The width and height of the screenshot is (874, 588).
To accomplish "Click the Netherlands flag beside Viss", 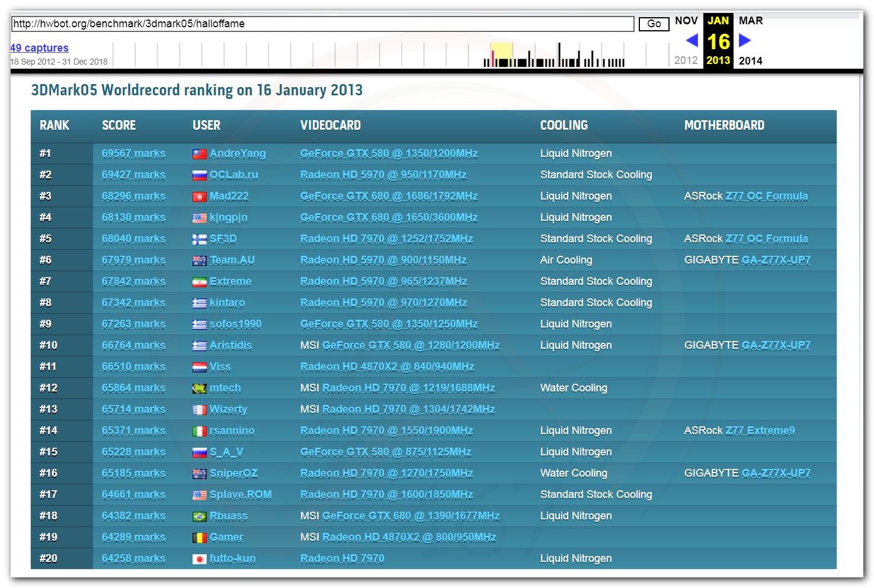I will click(x=200, y=367).
